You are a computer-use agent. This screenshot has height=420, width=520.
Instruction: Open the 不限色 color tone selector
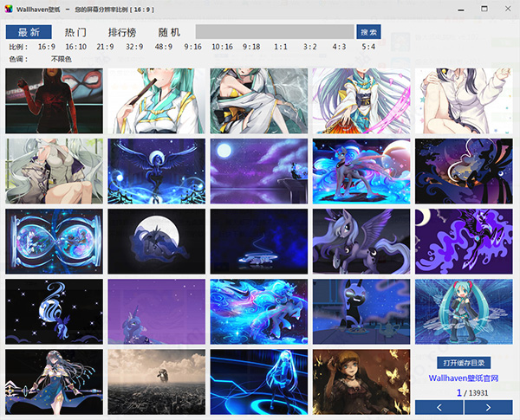[x=62, y=59]
